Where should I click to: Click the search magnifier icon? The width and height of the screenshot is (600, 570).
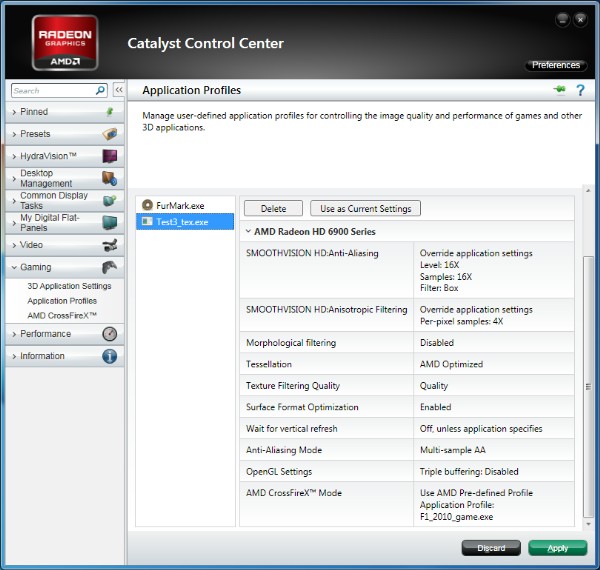coord(100,90)
